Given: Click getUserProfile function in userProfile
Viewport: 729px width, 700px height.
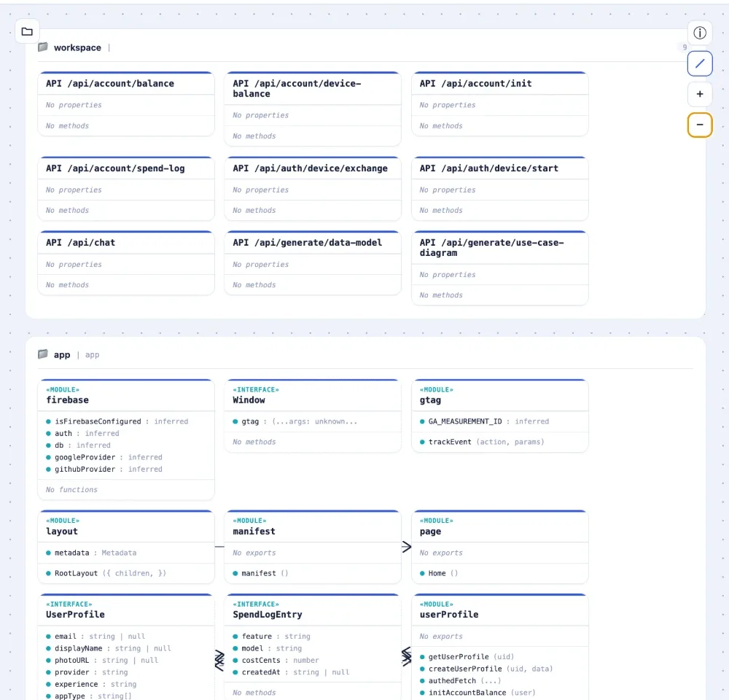Looking at the screenshot, I should (467, 657).
